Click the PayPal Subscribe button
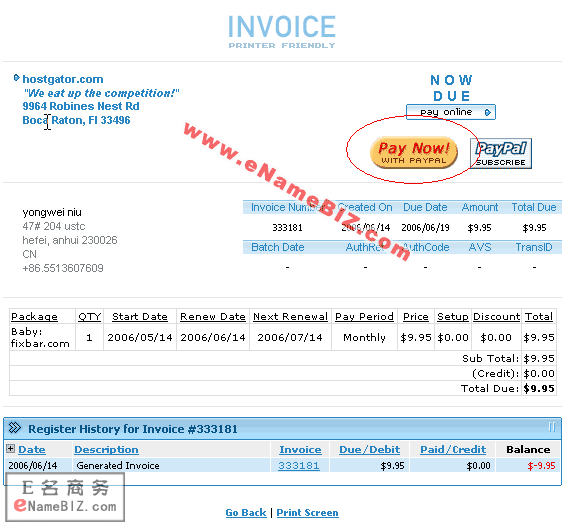This screenshot has height=527, width=563. [x=501, y=153]
